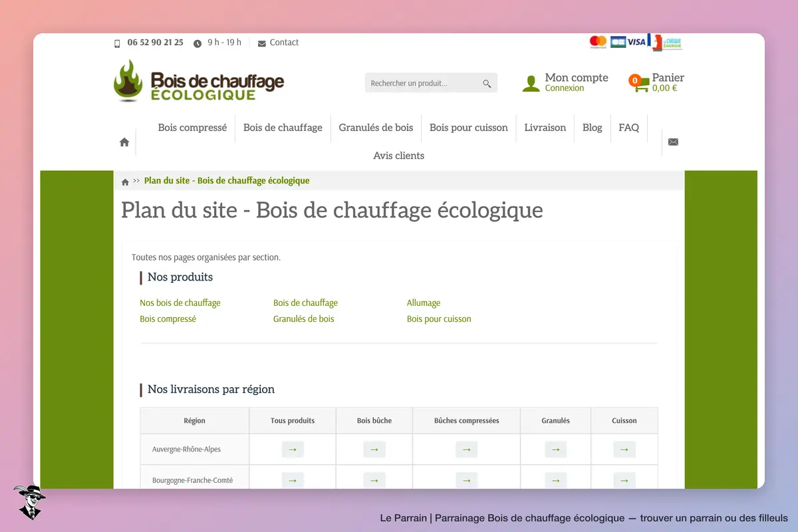Image resolution: width=798 pixels, height=532 pixels.
Task: Click the Mon compte text
Action: 577,78
